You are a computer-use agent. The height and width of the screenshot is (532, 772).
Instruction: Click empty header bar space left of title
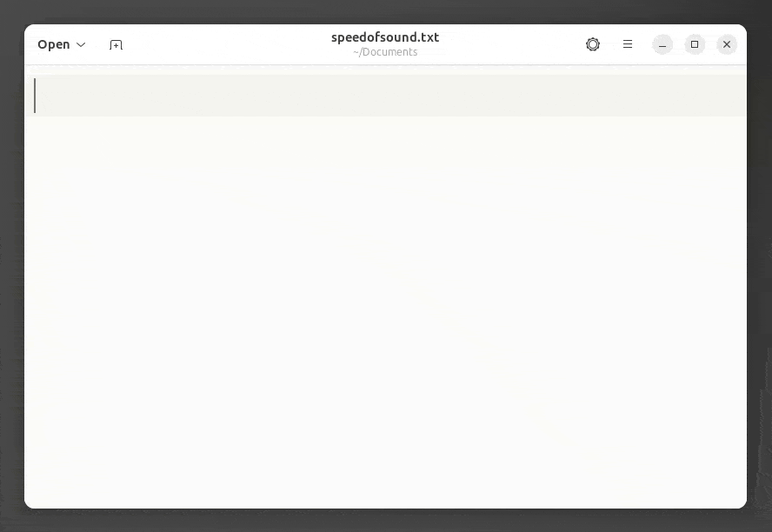tap(227, 44)
